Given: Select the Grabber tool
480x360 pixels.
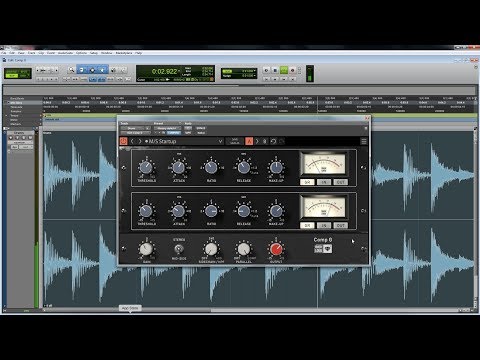Looking at the screenshot, I should (103, 70).
